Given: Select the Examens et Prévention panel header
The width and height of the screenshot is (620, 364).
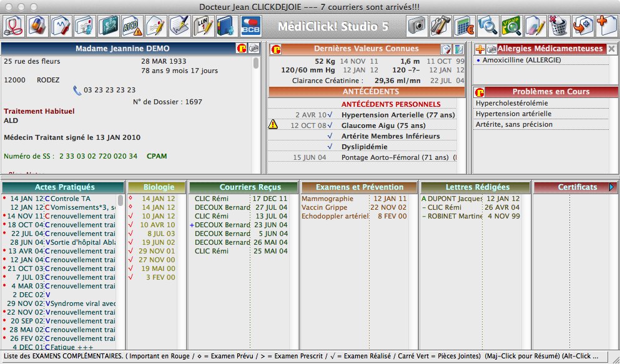Looking at the screenshot, I should click(360, 187).
